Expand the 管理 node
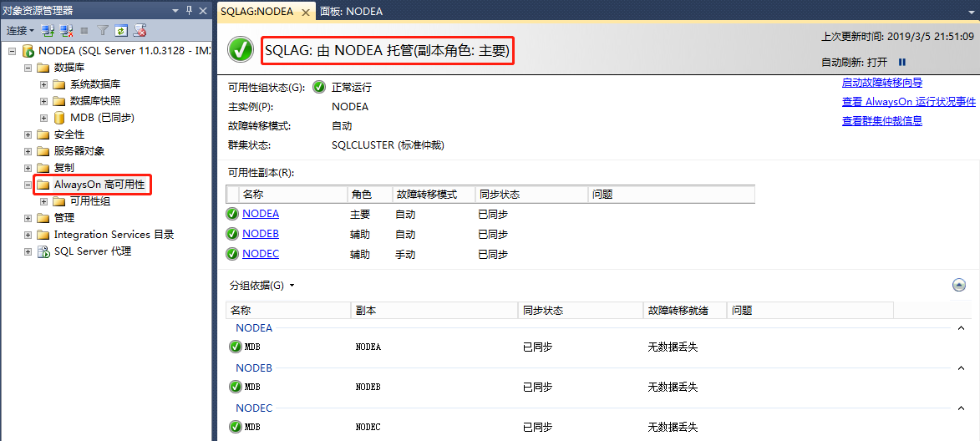 28,218
